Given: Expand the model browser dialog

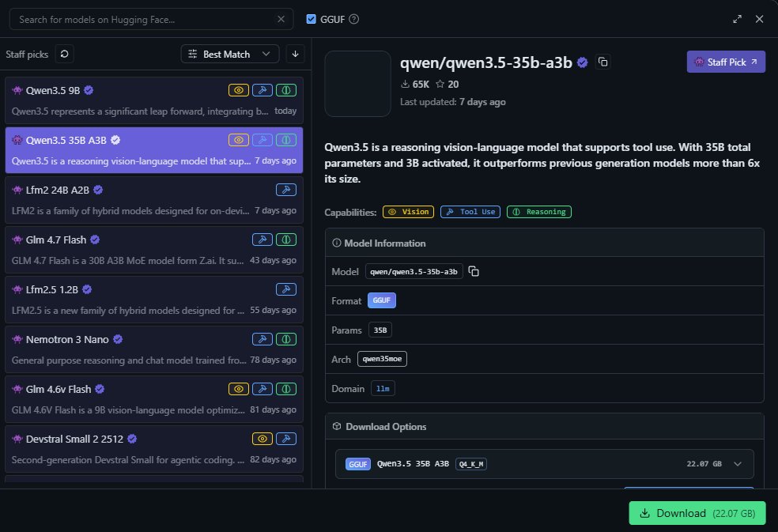Looking at the screenshot, I should (x=738, y=19).
